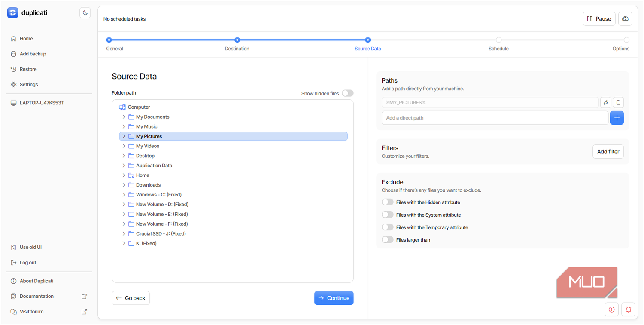
Task: Go to the General wizard step
Action: [114, 44]
